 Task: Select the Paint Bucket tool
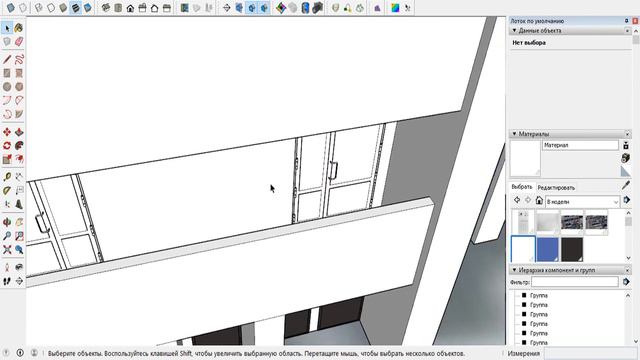(x=19, y=28)
